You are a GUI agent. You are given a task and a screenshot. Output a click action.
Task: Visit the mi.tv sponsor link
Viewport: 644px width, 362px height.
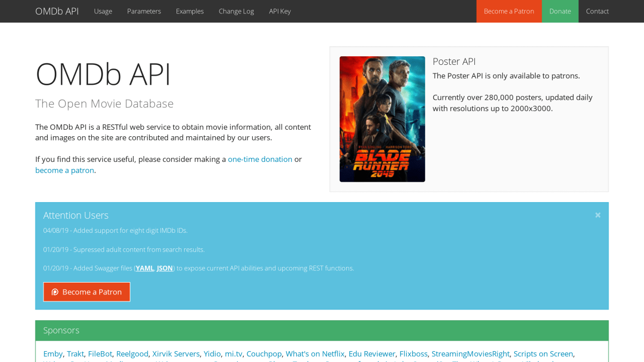tap(233, 354)
